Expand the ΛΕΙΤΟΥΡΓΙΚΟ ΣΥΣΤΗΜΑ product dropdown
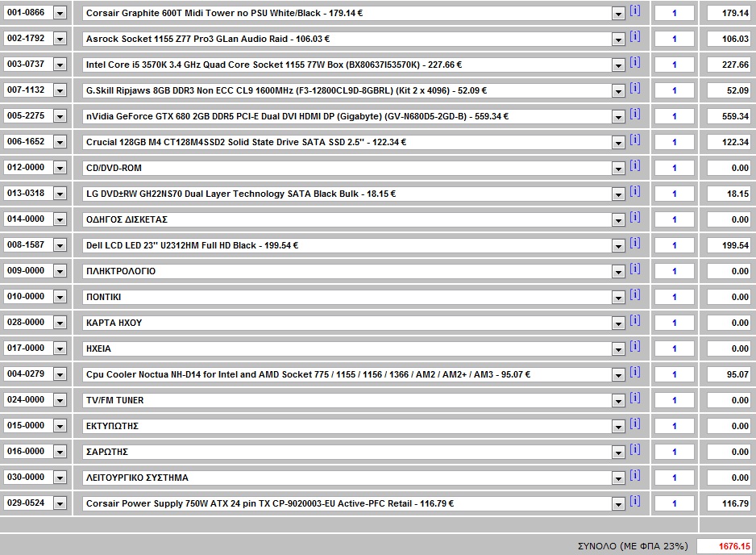This screenshot has width=756, height=555. [x=618, y=478]
